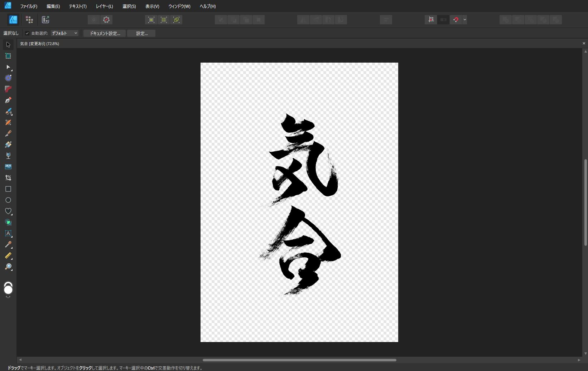Select the Artboard tool
This screenshot has height=371, width=588.
coord(8,56)
